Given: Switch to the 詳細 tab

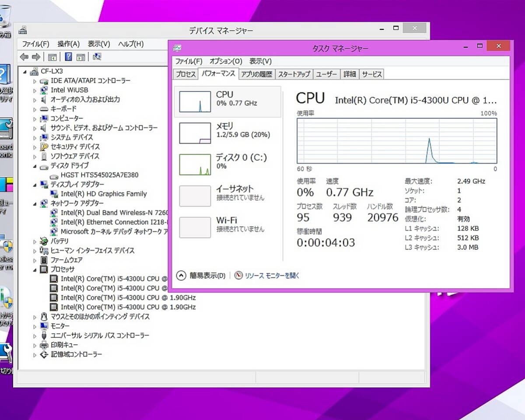Looking at the screenshot, I should coord(350,74).
